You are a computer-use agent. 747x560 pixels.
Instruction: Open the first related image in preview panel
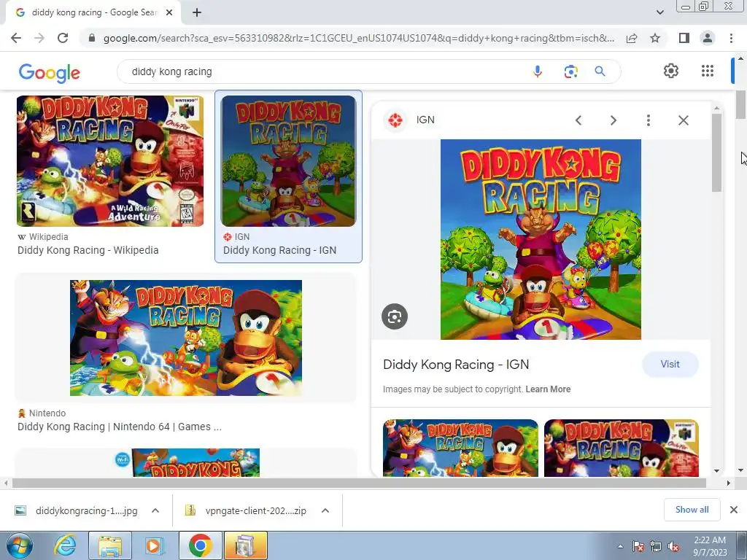click(x=460, y=448)
